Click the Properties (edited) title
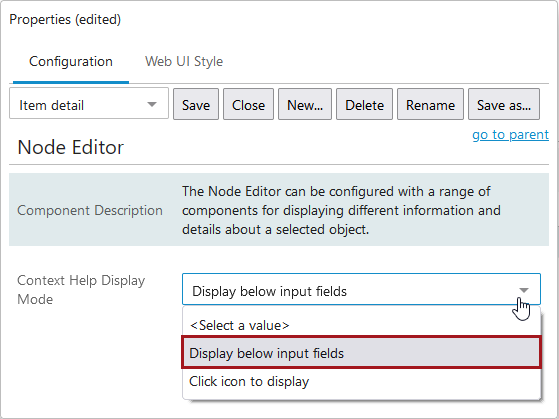This screenshot has height=419, width=559. coord(65,19)
